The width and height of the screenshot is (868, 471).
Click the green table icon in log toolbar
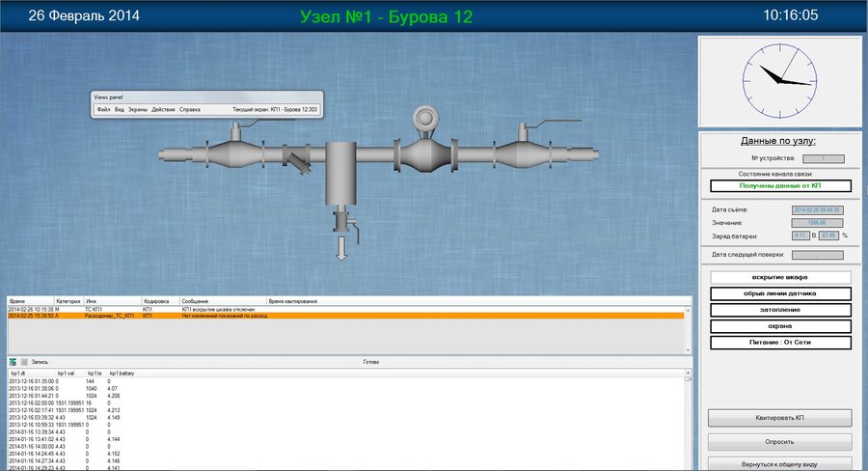13,362
